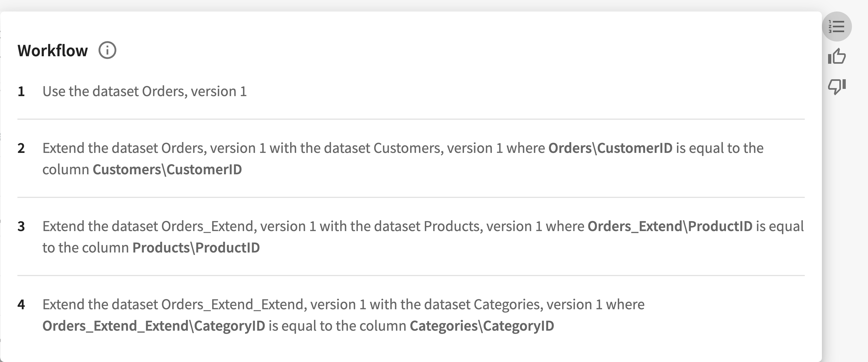This screenshot has height=362, width=868.
Task: Click 'Customers, version 1' in step 2
Action: coord(438,148)
